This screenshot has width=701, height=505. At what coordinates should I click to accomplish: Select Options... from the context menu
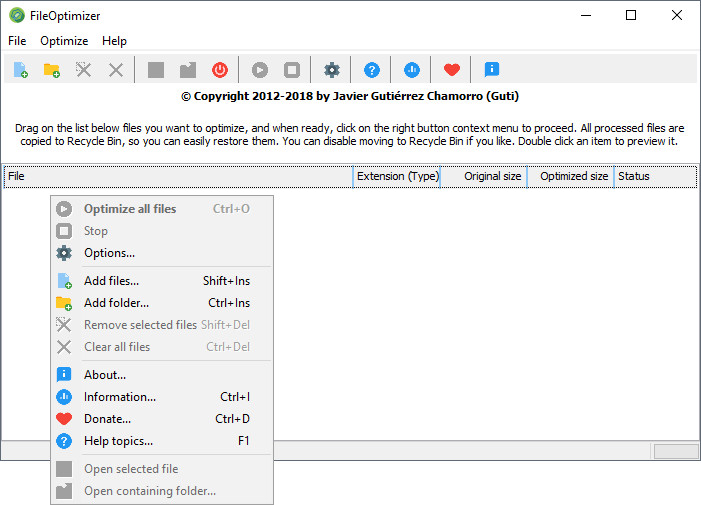109,253
